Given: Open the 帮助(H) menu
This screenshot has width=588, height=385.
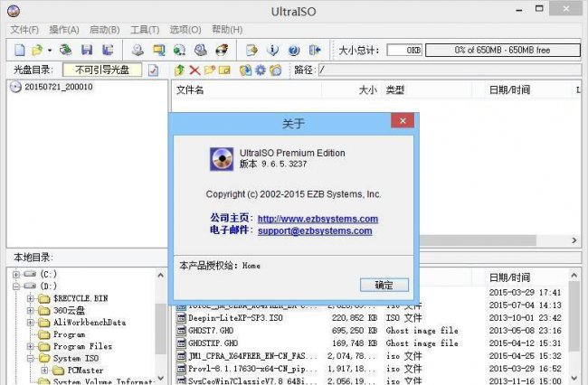Looking at the screenshot, I should click(x=227, y=30).
